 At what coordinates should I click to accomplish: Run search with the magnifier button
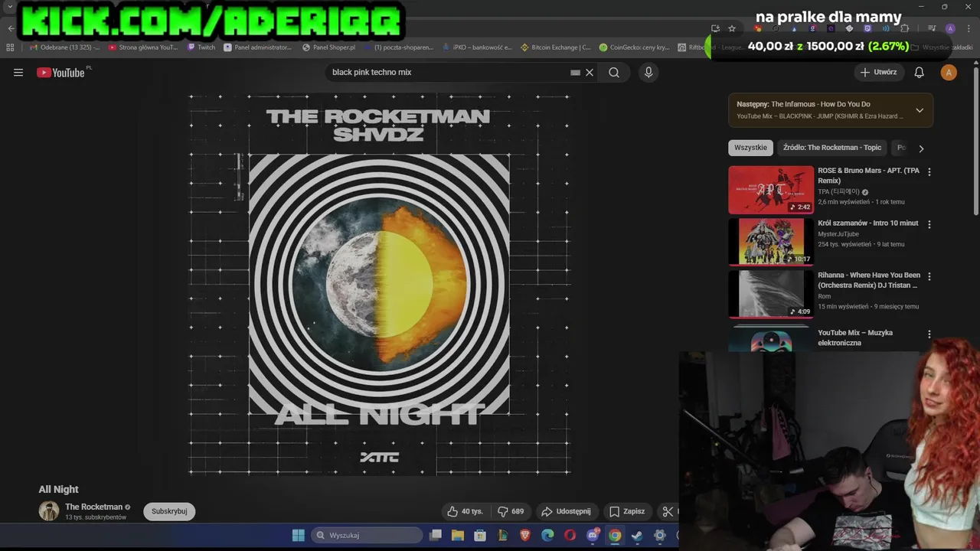[x=614, y=73]
